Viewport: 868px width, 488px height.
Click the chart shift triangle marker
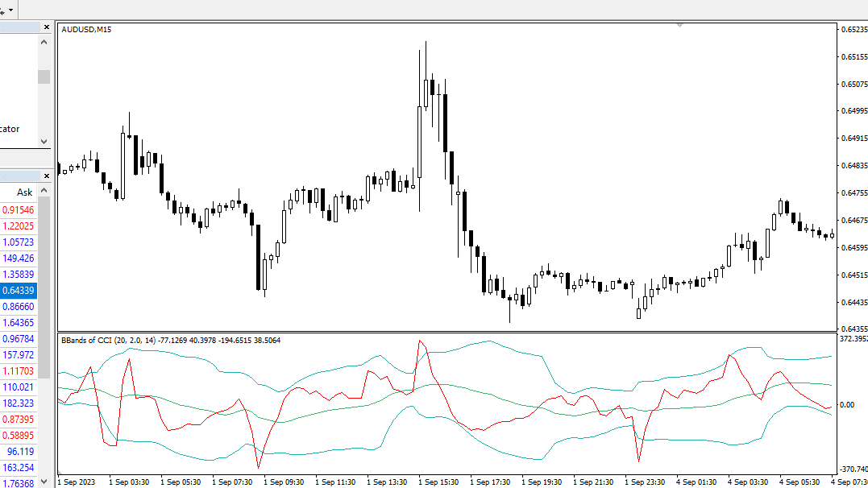click(679, 26)
